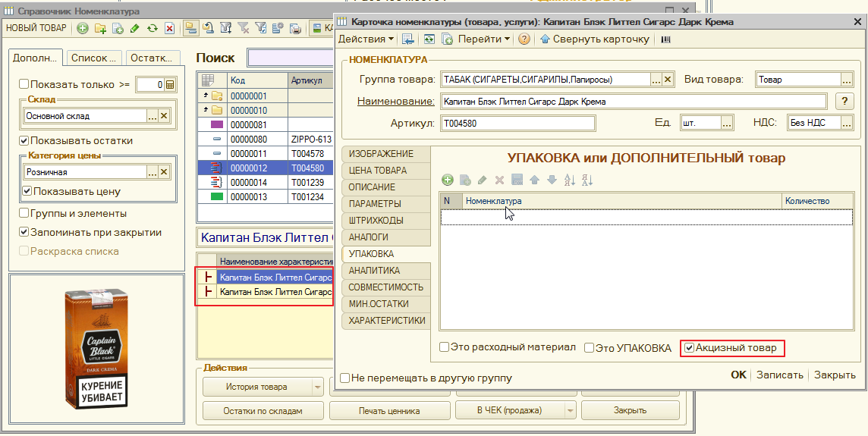Screen dimensions: 868x436
Task: Open Группа товара selection ellipsis button
Action: coord(656,80)
